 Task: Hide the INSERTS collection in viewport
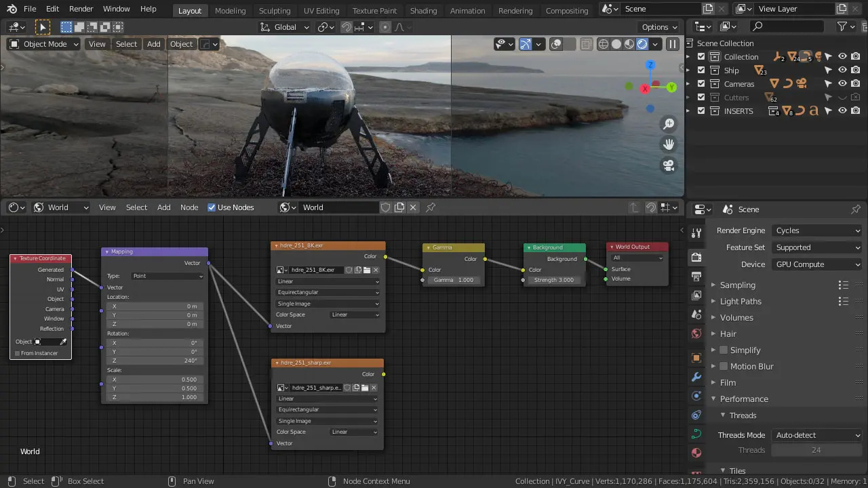842,111
